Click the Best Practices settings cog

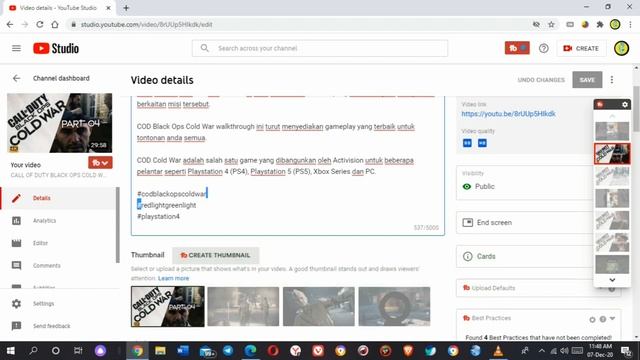click(592, 320)
